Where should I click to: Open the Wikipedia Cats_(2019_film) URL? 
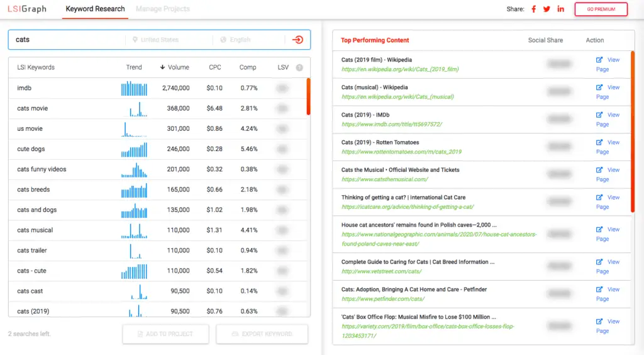tap(400, 69)
